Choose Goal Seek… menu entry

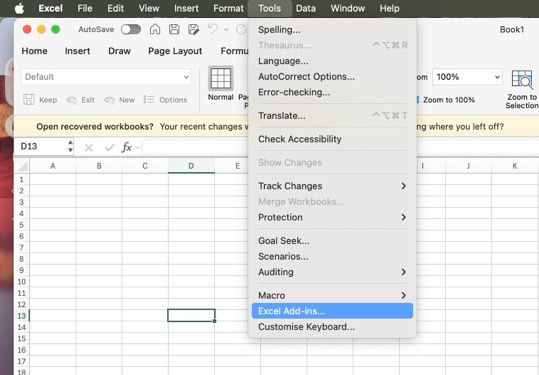pyautogui.click(x=332, y=241)
